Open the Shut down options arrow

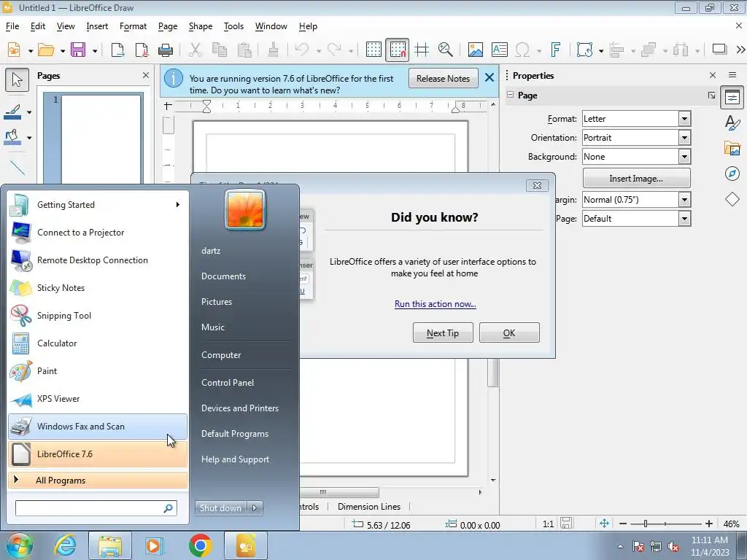(x=255, y=507)
